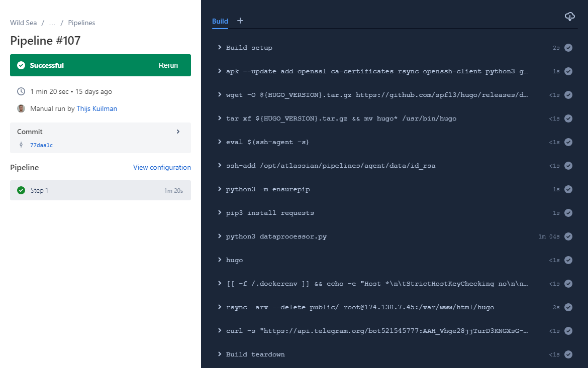Click the green Step 1 status icon
Screen dimensions: 588x368
pyautogui.click(x=21, y=190)
